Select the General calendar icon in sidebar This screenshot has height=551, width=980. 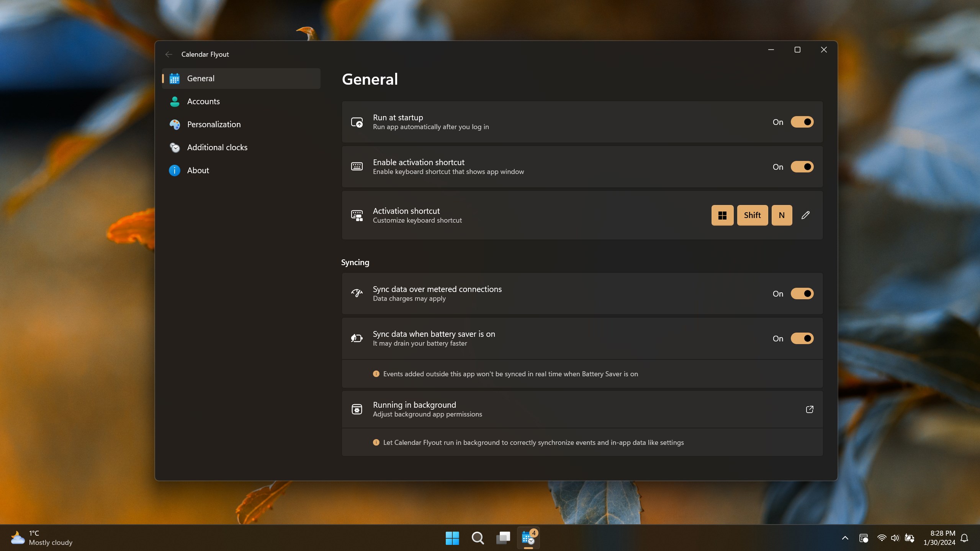pos(175,78)
